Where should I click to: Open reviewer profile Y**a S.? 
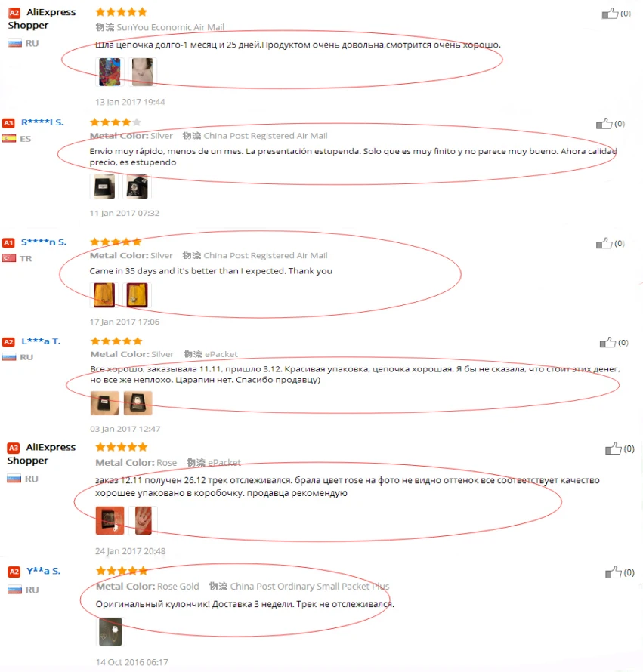tap(43, 571)
